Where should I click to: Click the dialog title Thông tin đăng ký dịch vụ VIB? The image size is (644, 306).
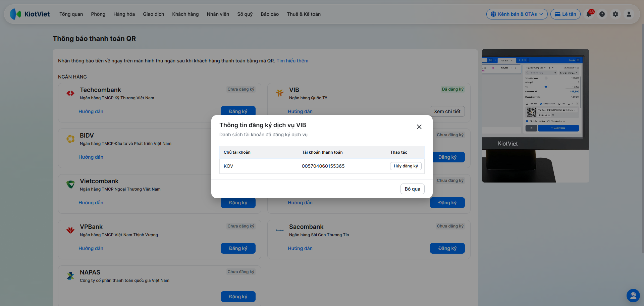point(263,125)
